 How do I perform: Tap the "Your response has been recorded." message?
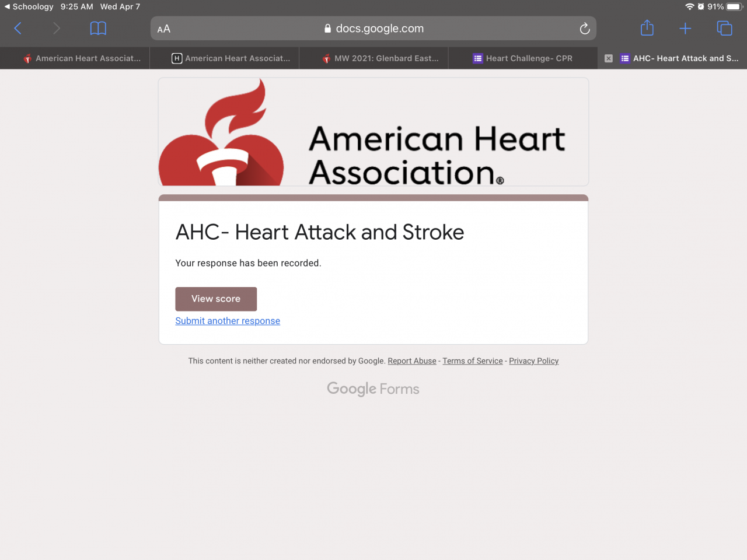(248, 263)
